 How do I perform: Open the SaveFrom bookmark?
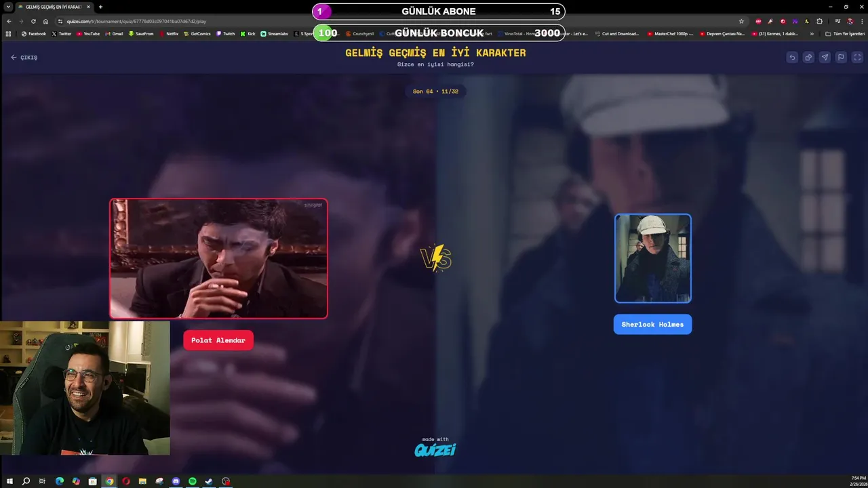click(141, 33)
